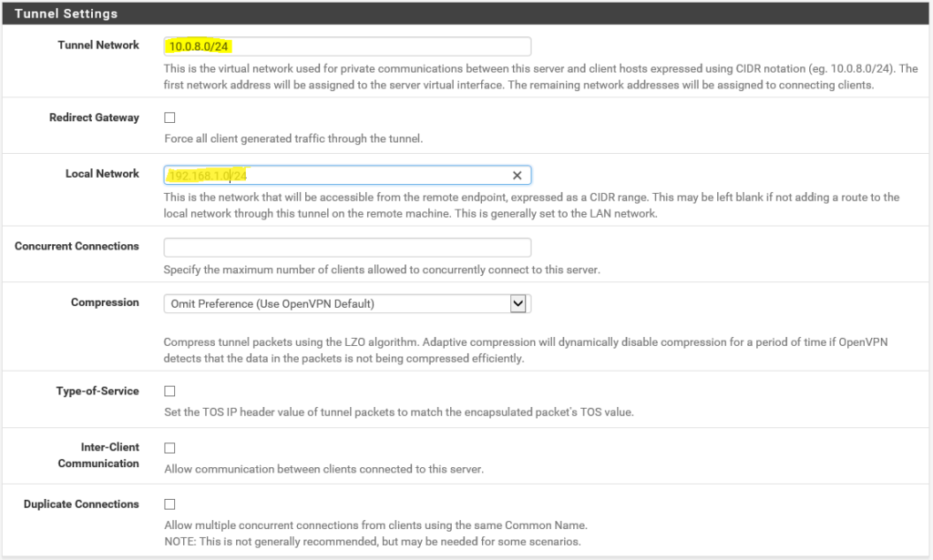Focus the Local Network address field
This screenshot has width=933, height=560.
tap(337, 175)
